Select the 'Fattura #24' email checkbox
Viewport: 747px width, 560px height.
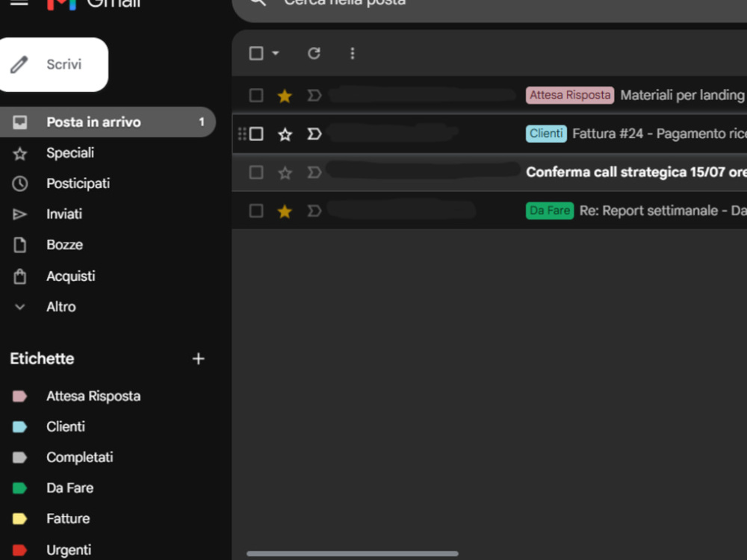click(x=256, y=134)
